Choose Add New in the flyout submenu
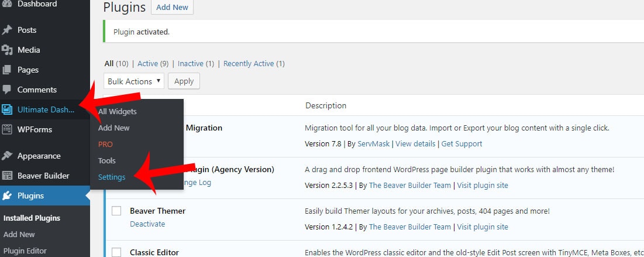Screen dimensions: 644x257 tap(114, 128)
